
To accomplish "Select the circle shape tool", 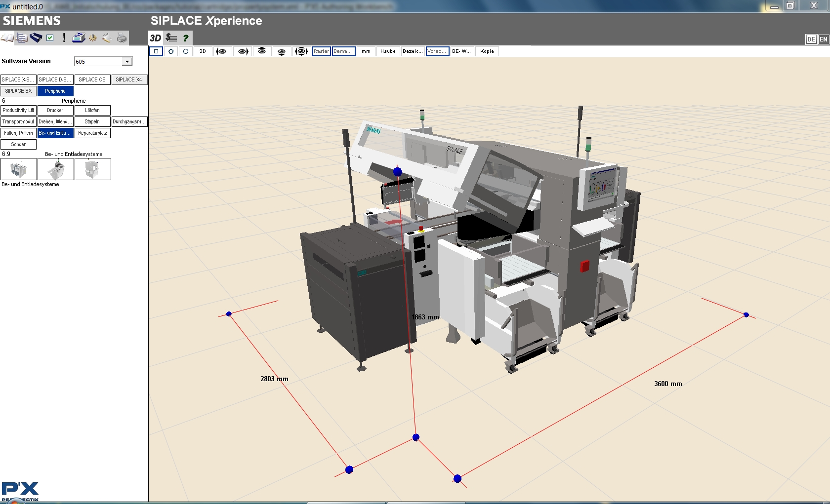I will [186, 51].
